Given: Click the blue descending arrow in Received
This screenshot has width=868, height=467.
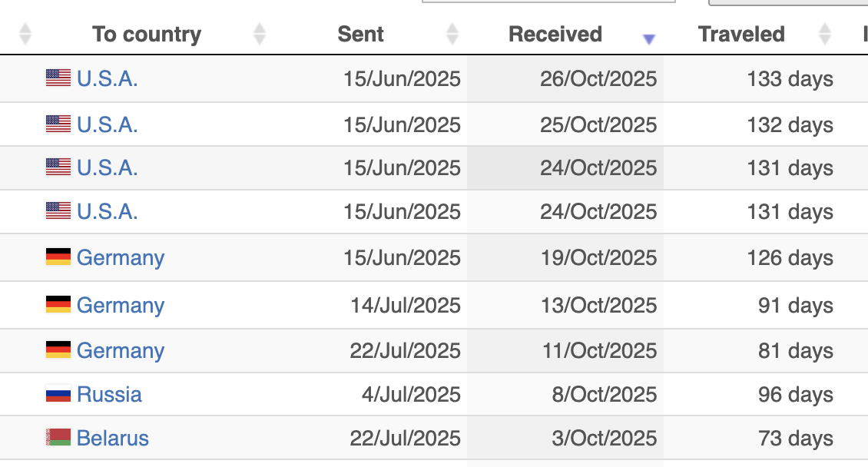Looking at the screenshot, I should pos(649,39).
